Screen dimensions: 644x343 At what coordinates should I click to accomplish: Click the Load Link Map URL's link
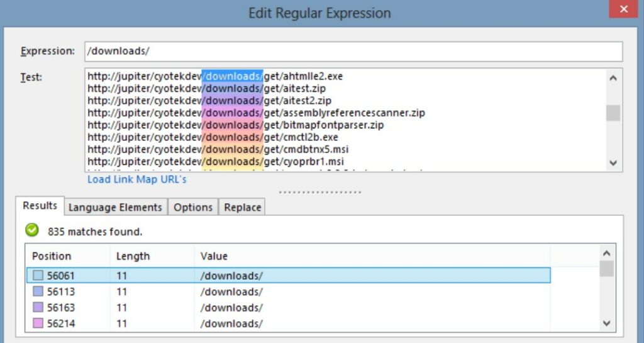pyautogui.click(x=136, y=179)
